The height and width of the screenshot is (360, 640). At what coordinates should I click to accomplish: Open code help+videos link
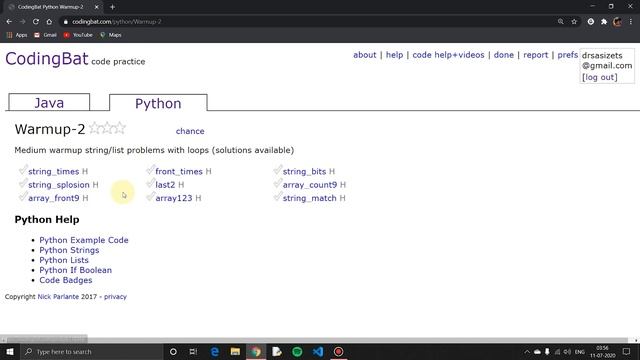tap(448, 55)
